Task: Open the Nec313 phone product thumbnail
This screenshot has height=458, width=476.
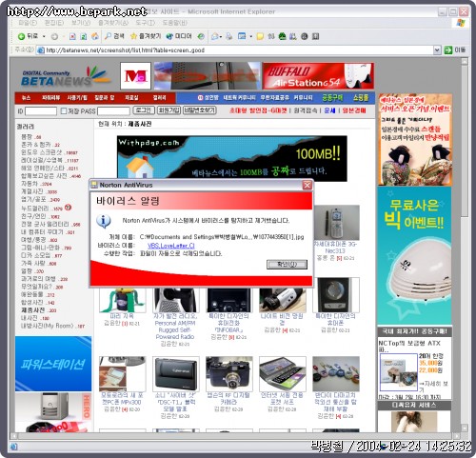Action: [x=336, y=223]
